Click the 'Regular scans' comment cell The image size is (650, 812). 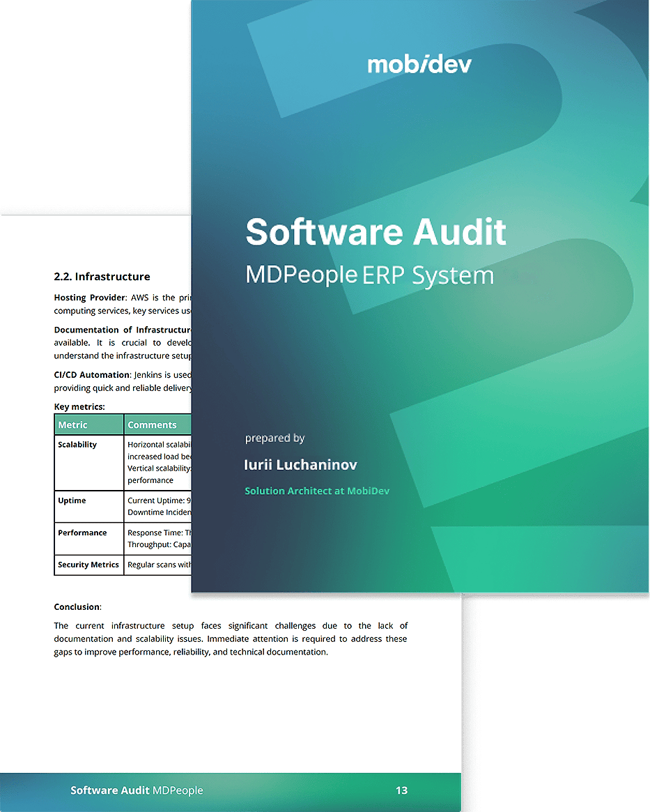[158, 565]
